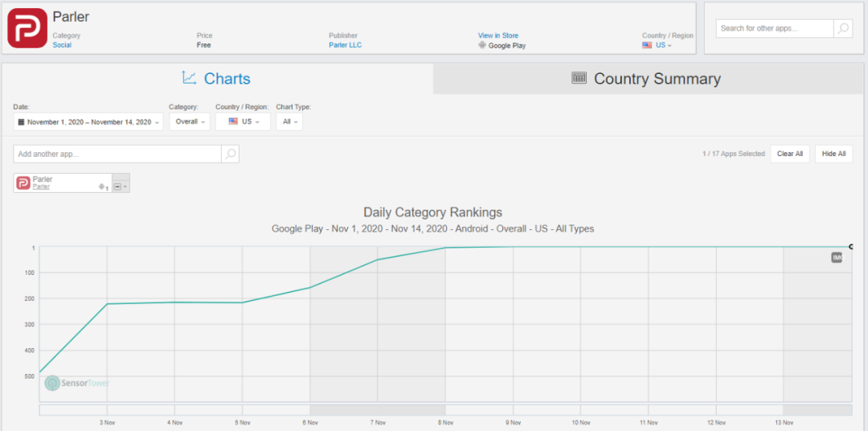Click the Clear All button
This screenshot has height=431, width=868.
point(790,154)
